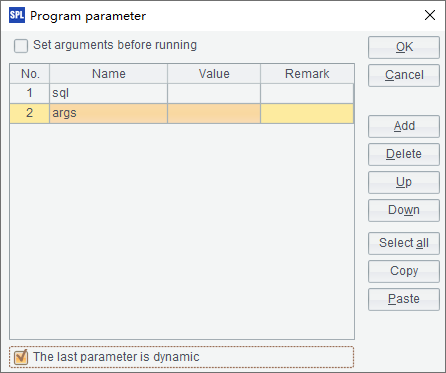Screen dimensions: 446x373
Task: Click the Cancel button
Action: click(404, 75)
